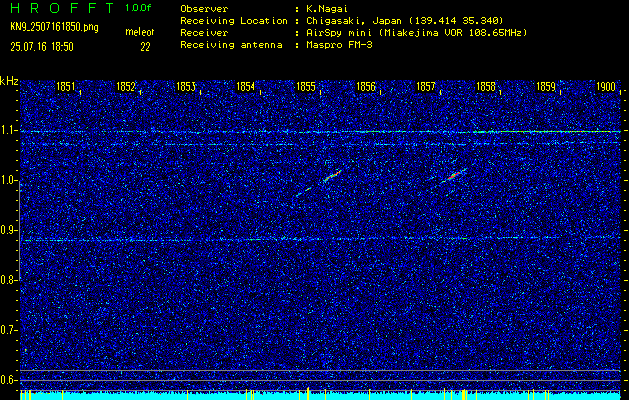Viewport: 629px width, 400px height.
Task: Click the 1.1 kHz axis label
Action: coord(7,130)
